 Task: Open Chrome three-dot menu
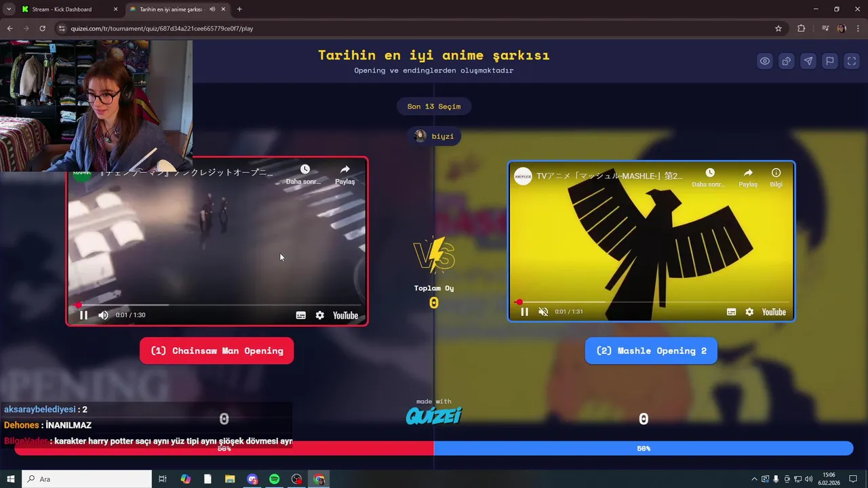tap(858, 28)
